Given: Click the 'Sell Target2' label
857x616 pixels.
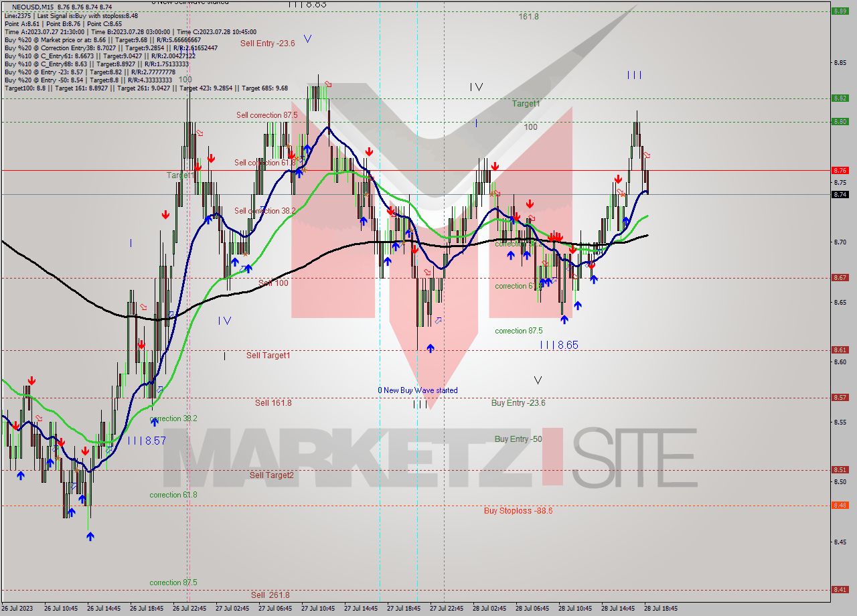Looking at the screenshot, I should coord(272,475).
